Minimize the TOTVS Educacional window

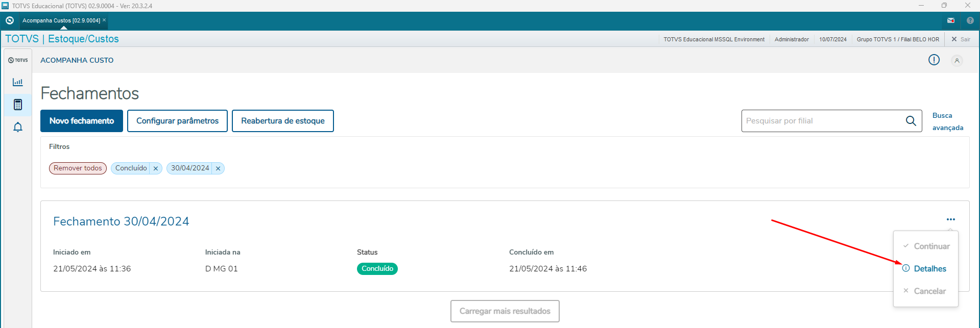[x=921, y=6]
